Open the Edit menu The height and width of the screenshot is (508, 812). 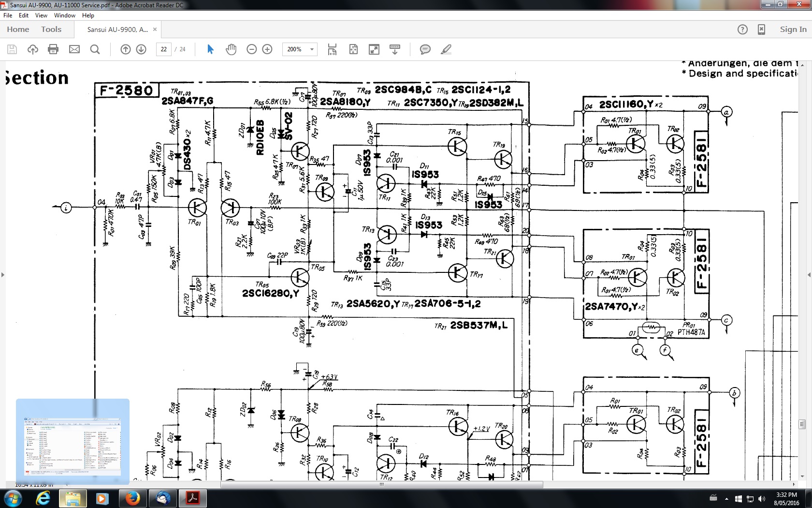(x=24, y=15)
